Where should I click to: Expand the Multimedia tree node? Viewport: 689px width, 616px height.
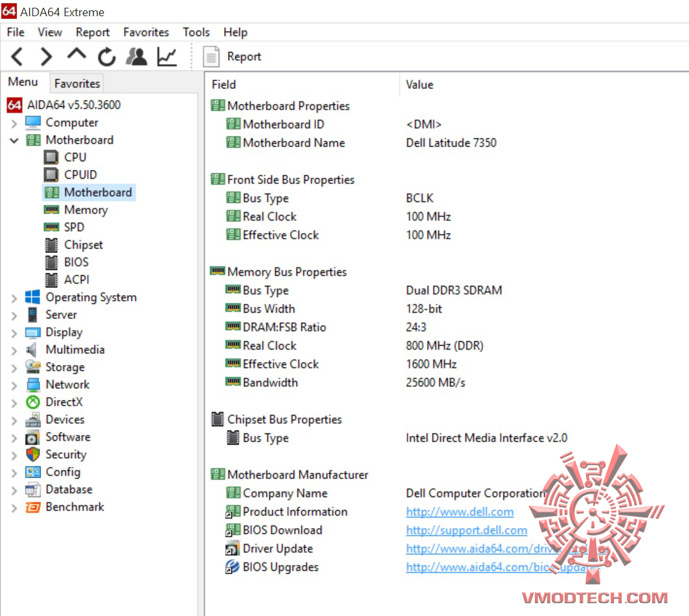(x=14, y=350)
